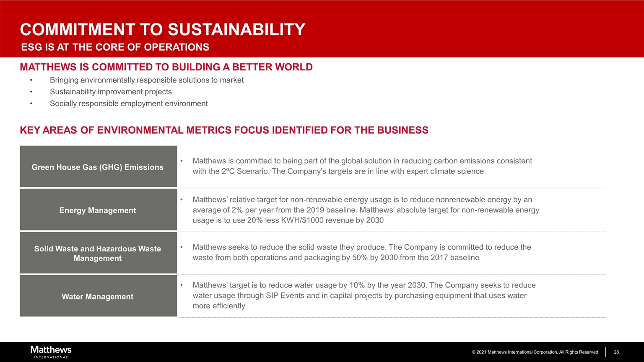The width and height of the screenshot is (644, 362).
Task: Click the Commitment to Sustainability title
Action: click(x=163, y=30)
